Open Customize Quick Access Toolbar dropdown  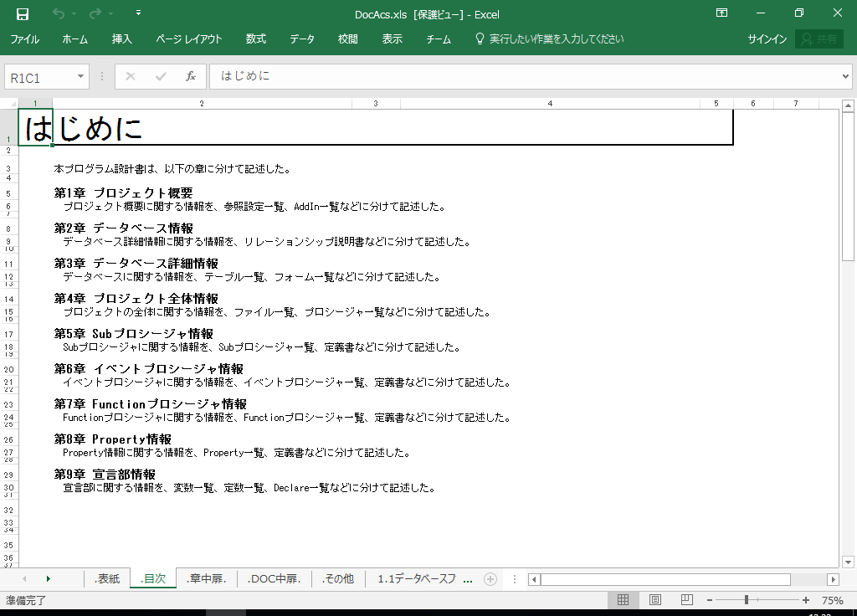pos(138,13)
